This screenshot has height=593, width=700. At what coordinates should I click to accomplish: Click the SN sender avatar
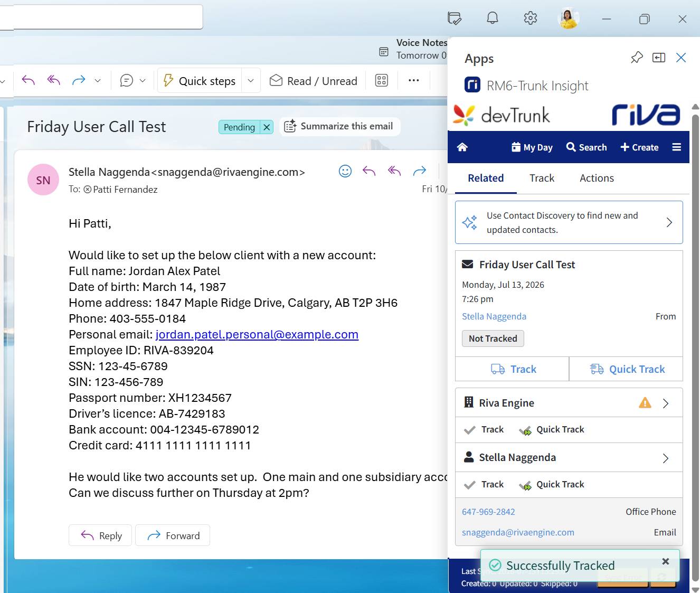pos(43,180)
